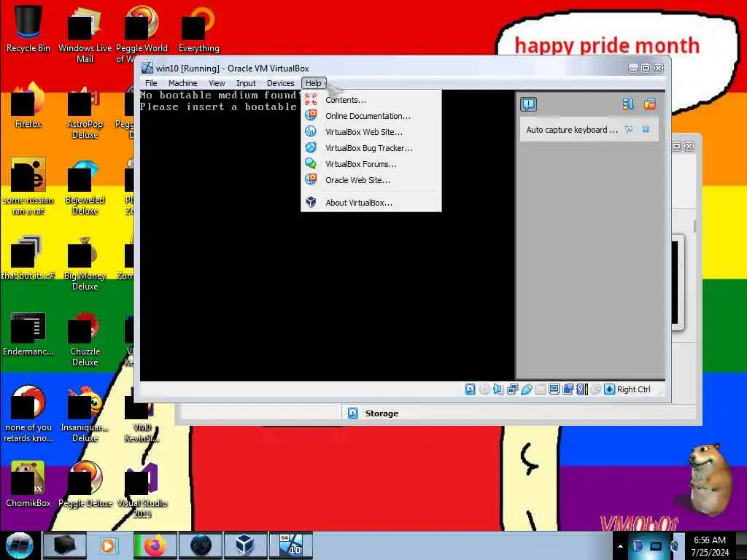Viewport: 747px width, 560px height.
Task: Click the network adapter status icon
Action: (x=513, y=389)
